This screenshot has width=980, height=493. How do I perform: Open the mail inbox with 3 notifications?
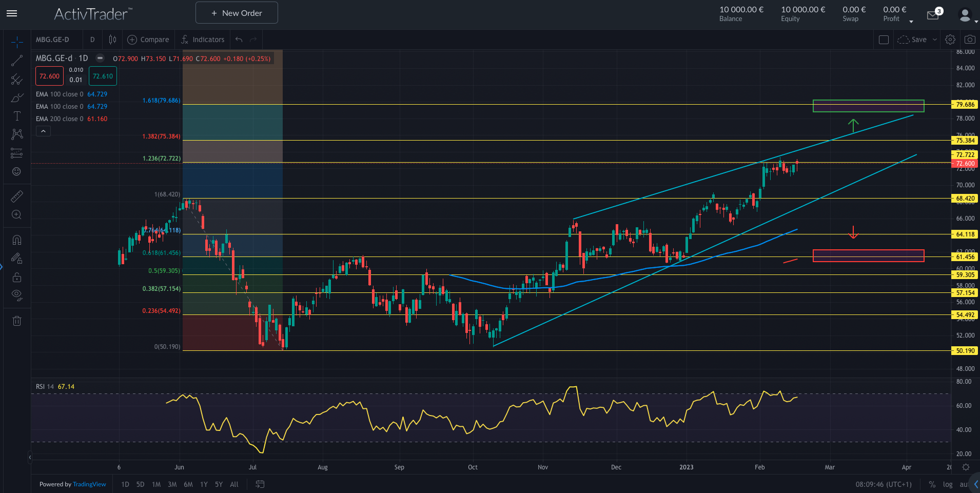pyautogui.click(x=933, y=15)
